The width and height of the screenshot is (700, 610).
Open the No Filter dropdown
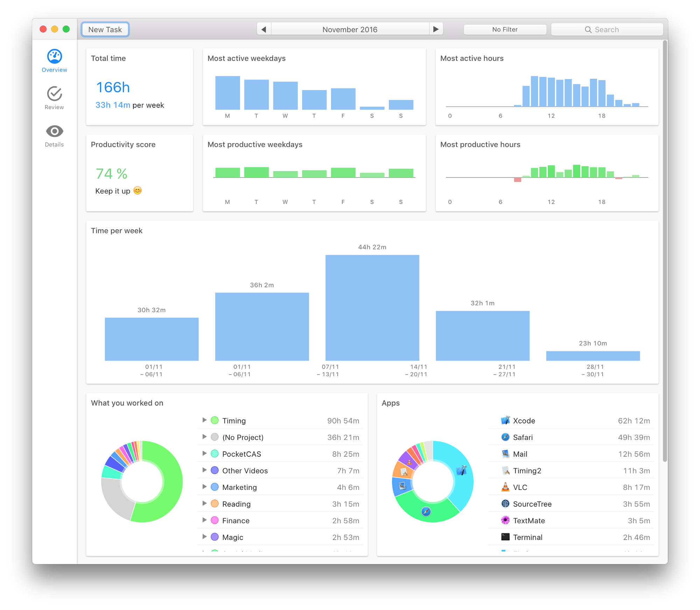505,29
